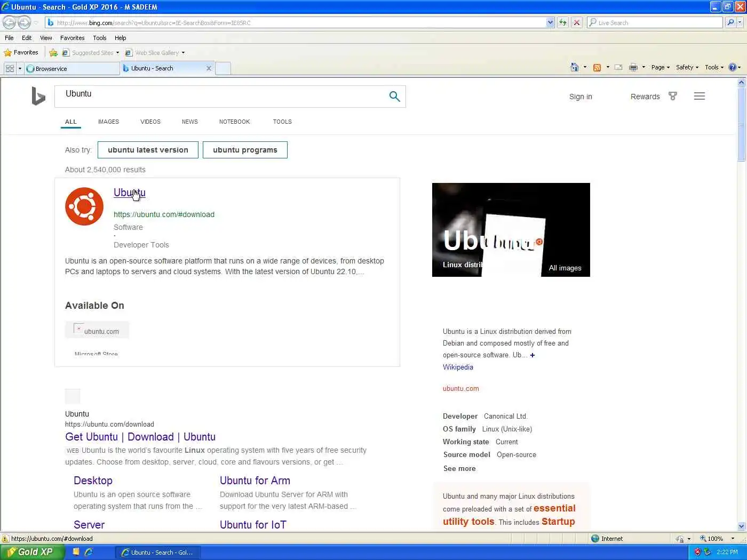Open the Quick Tabs grid icon

(10, 68)
